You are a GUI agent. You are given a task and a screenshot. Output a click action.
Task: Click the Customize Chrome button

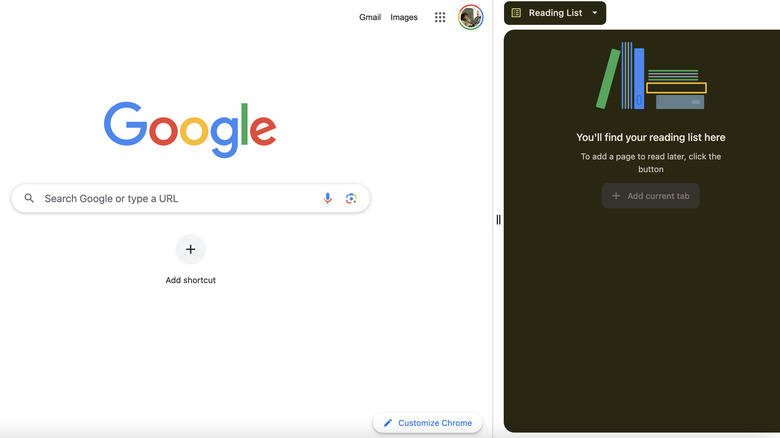[427, 423]
